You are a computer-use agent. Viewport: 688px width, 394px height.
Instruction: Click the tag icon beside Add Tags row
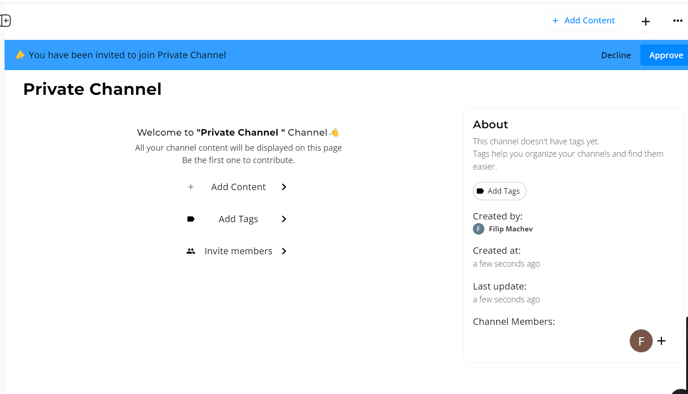190,219
